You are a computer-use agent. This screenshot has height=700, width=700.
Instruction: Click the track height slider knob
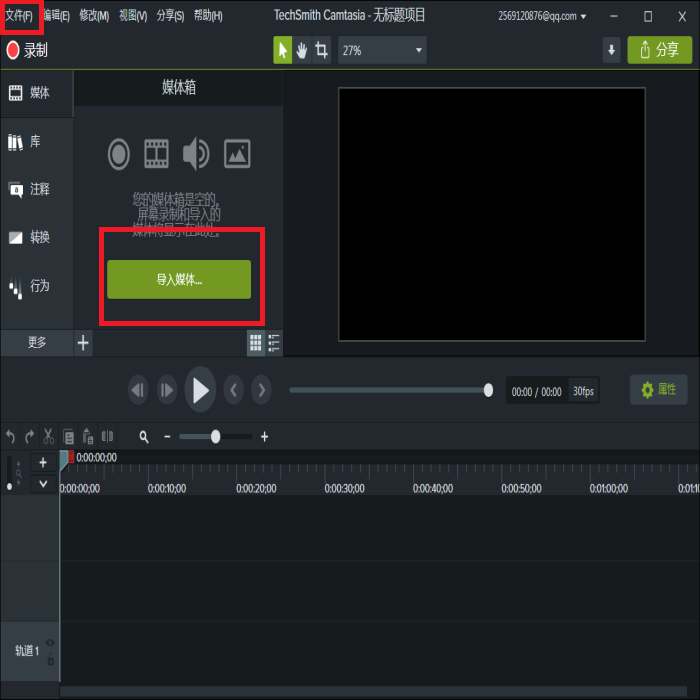coord(9,487)
